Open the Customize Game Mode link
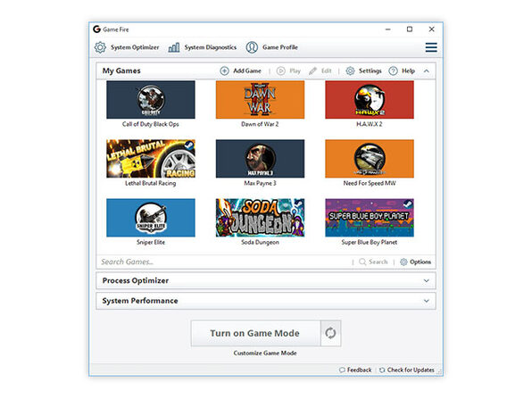Viewport: 532px width, 399px height. point(265,353)
